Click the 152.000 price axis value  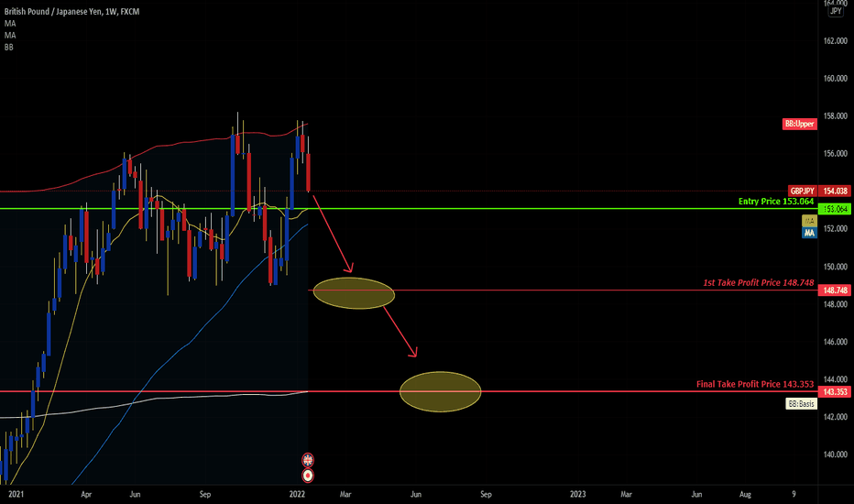836,229
